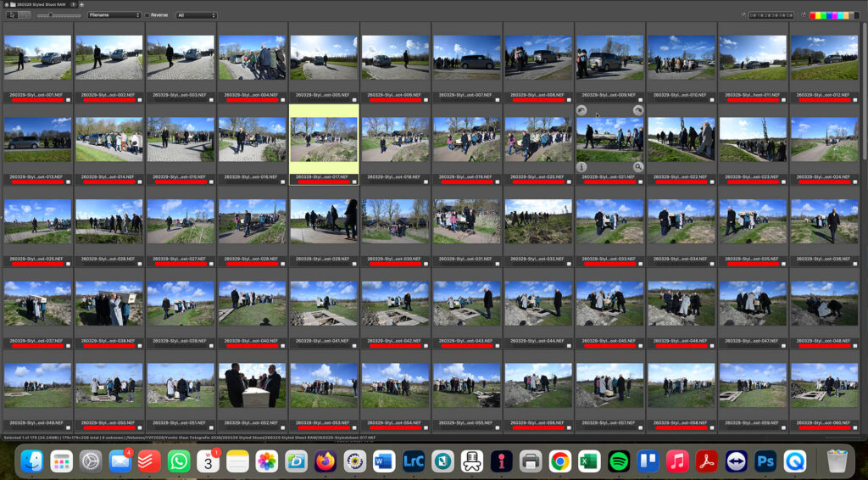Rotate photo 021 counterclockwise
This screenshot has width=868, height=480.
coord(581,110)
